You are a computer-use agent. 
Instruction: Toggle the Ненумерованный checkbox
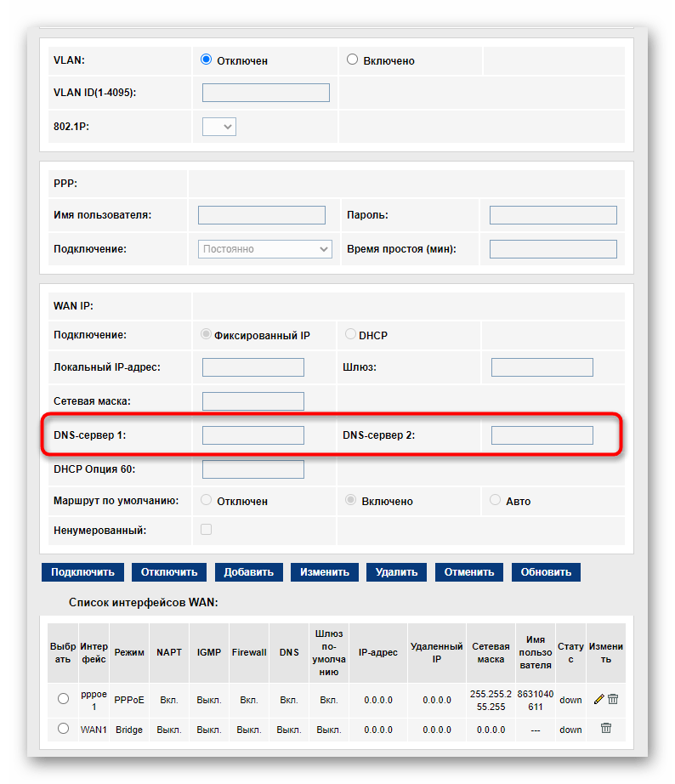tap(206, 530)
